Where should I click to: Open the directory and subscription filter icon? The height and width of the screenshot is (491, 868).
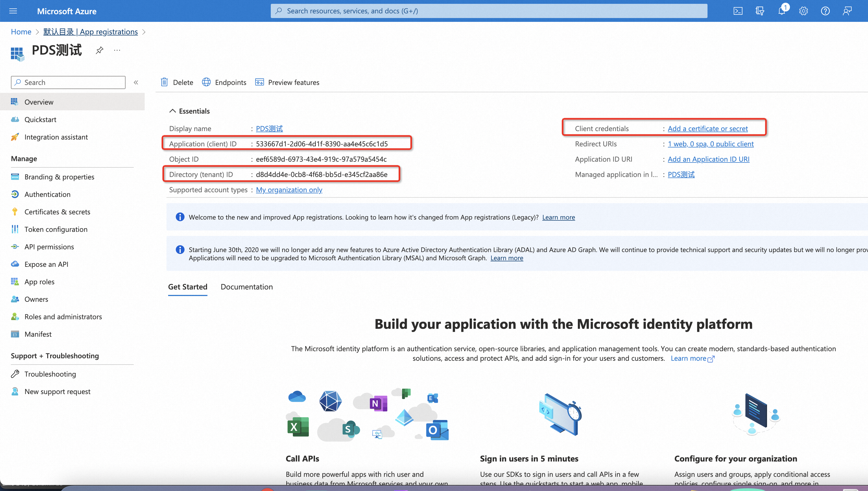point(760,11)
